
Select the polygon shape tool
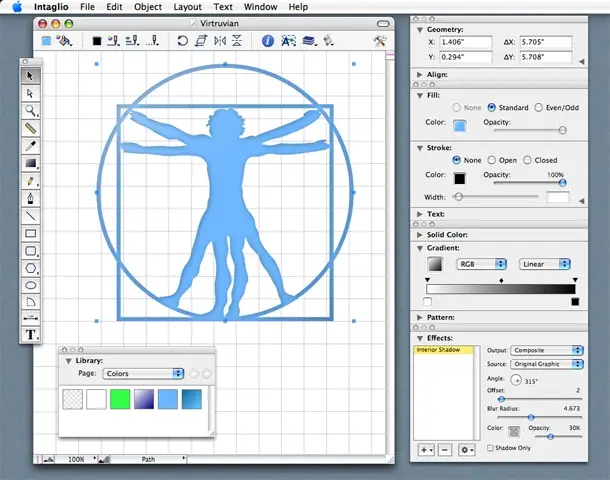[x=31, y=267]
